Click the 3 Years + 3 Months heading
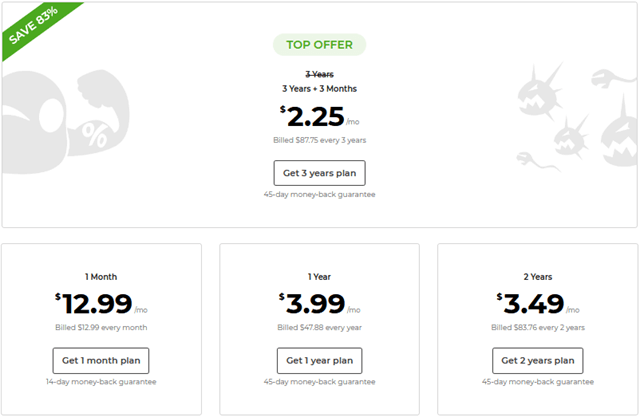The image size is (640, 417). (319, 88)
